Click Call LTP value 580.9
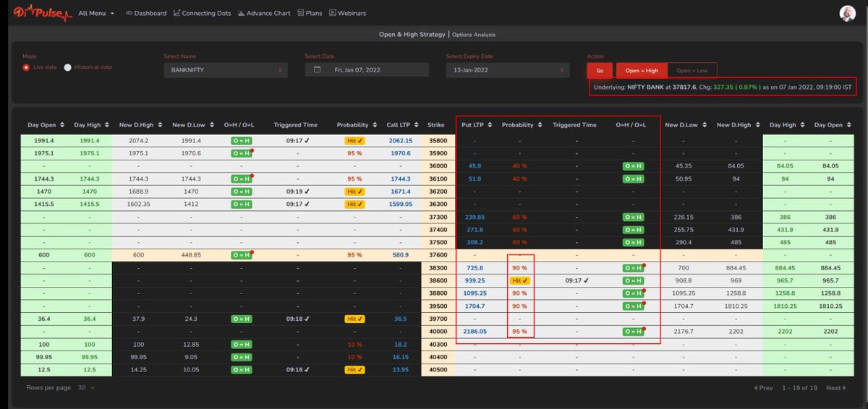This screenshot has width=868, height=409. coord(400,254)
